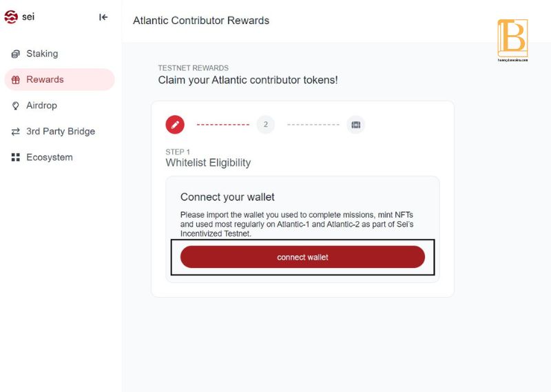Click the Ecosystem grid icon

pos(15,157)
